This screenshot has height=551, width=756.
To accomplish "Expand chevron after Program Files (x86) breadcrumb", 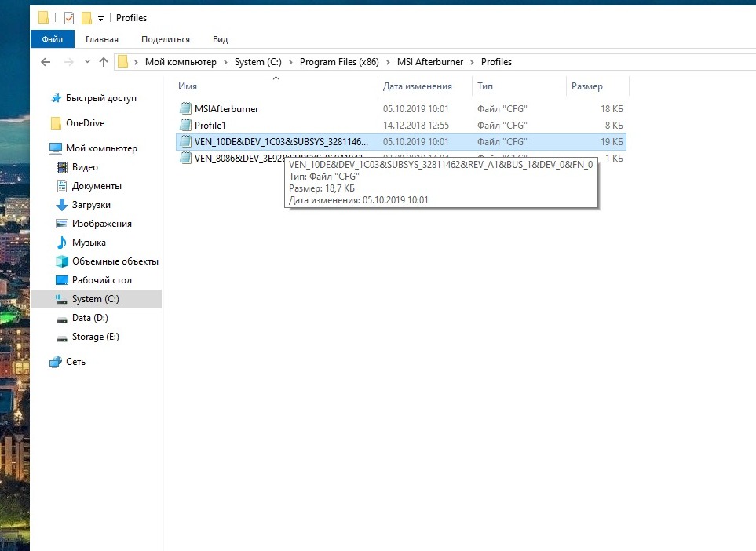I will [388, 62].
